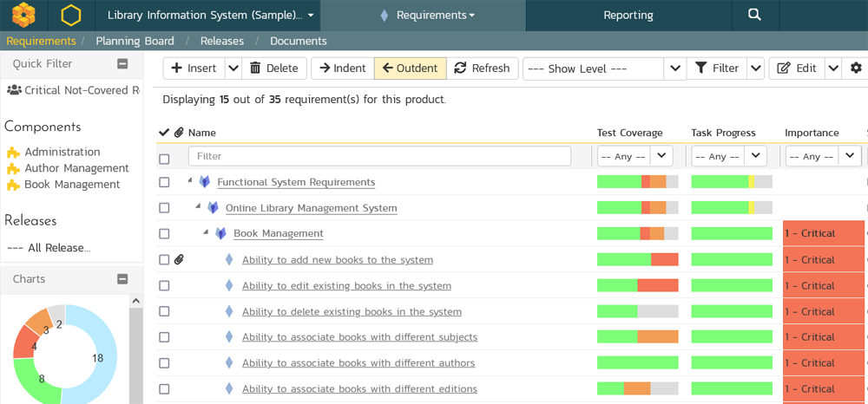Open 'Ability to add new books' link
This screenshot has height=404, width=868.
pos(337,260)
